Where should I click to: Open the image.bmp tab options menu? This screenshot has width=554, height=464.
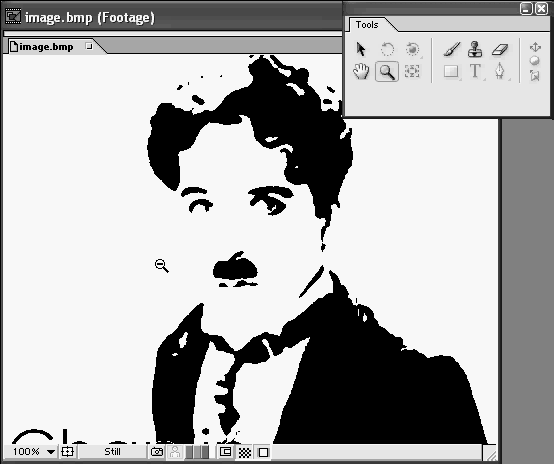[89, 46]
